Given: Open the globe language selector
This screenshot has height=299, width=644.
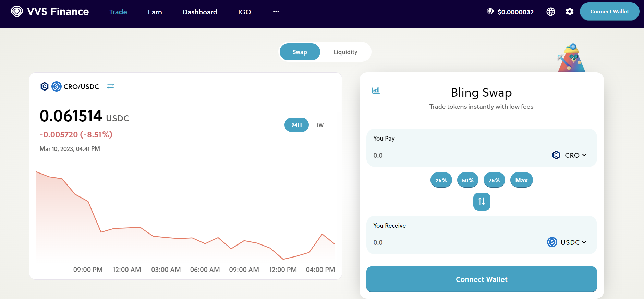Looking at the screenshot, I should coord(551,12).
